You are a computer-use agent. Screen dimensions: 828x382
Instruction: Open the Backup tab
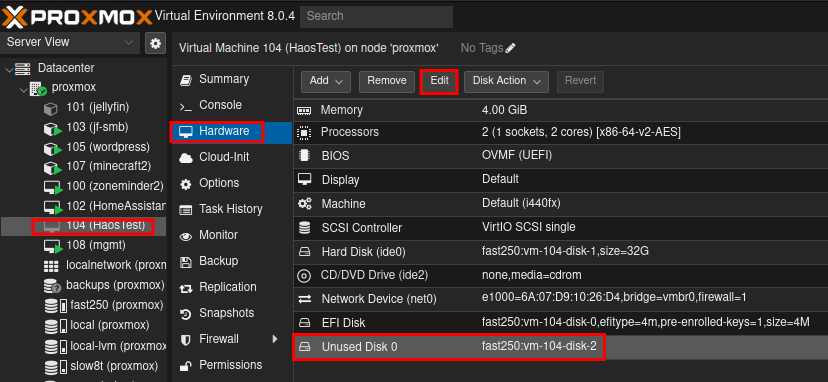pos(231,261)
